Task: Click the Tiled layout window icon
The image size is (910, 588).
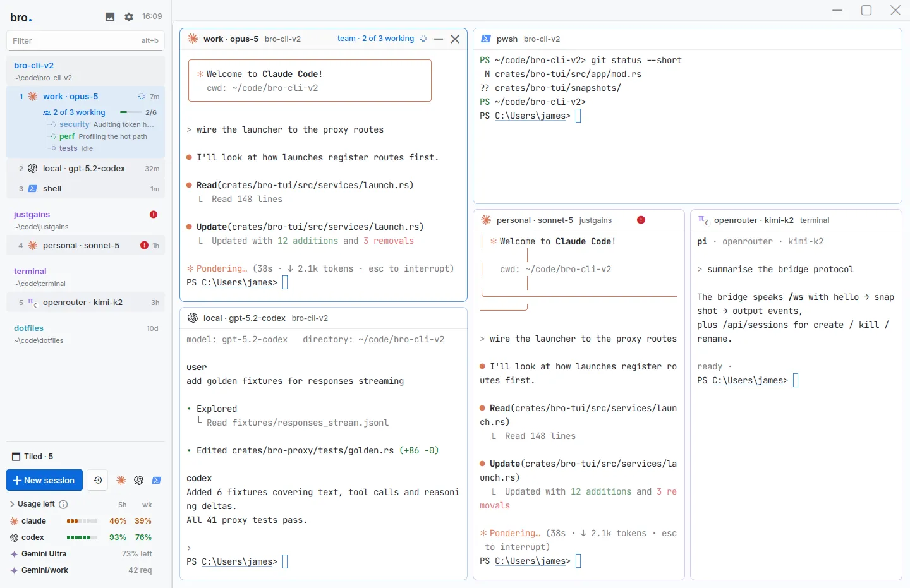Action: (x=16, y=457)
